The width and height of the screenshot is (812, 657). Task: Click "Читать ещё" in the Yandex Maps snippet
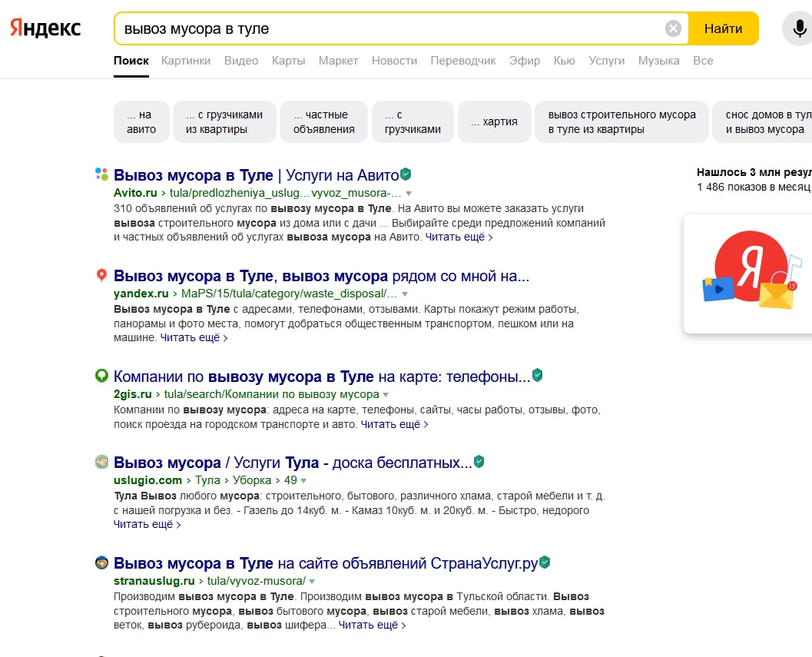pyautogui.click(x=193, y=337)
